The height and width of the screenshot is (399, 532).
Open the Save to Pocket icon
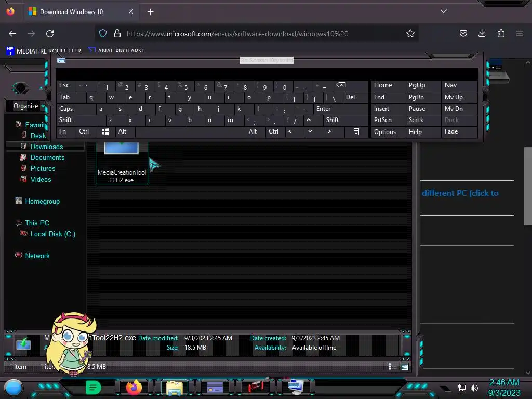(463, 33)
